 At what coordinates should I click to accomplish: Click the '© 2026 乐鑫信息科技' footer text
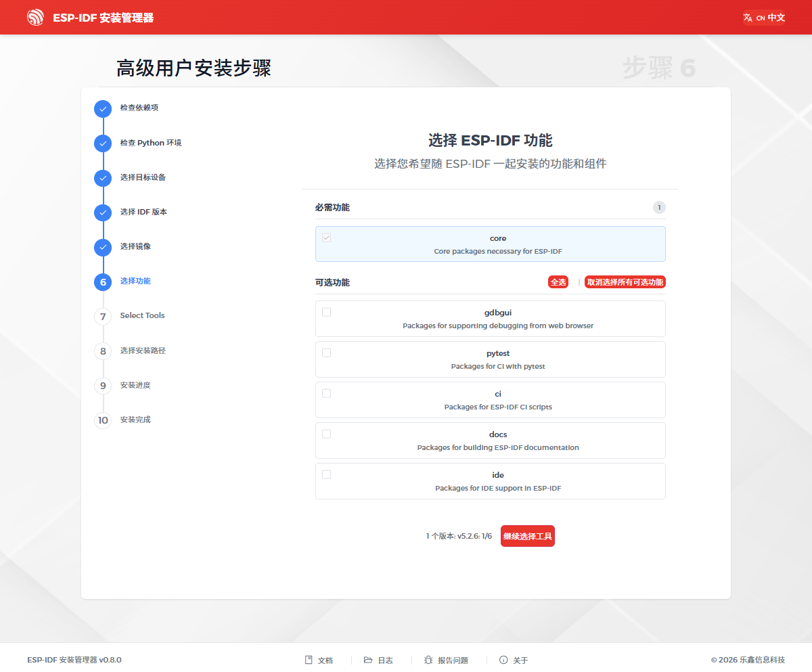[748, 660]
